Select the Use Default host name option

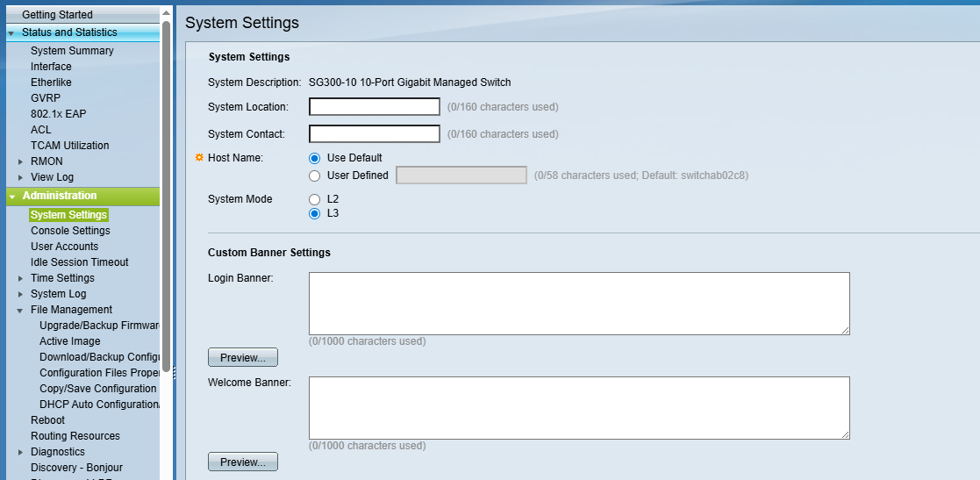pos(314,158)
